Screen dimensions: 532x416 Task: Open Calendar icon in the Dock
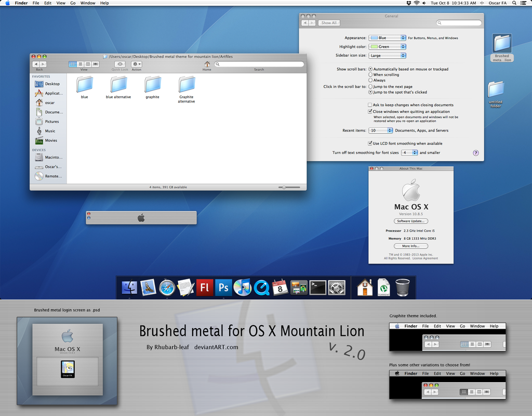point(280,287)
